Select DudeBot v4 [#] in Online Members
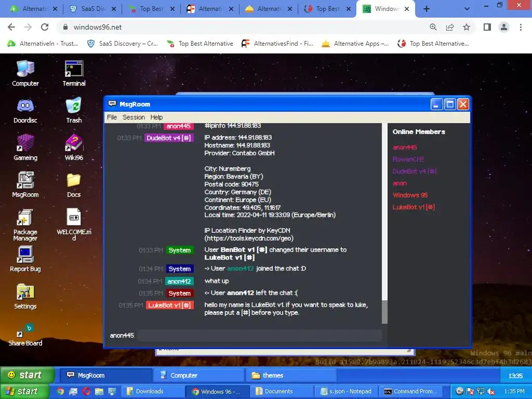532x399 pixels. click(x=414, y=171)
